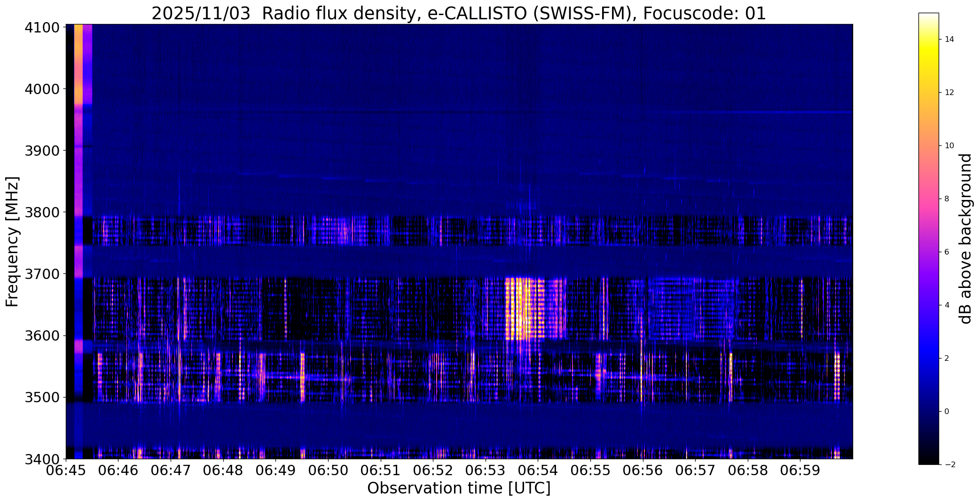The width and height of the screenshot is (980, 502).
Task: Click the 'dB above background' colorbar label
Action: tap(965, 239)
